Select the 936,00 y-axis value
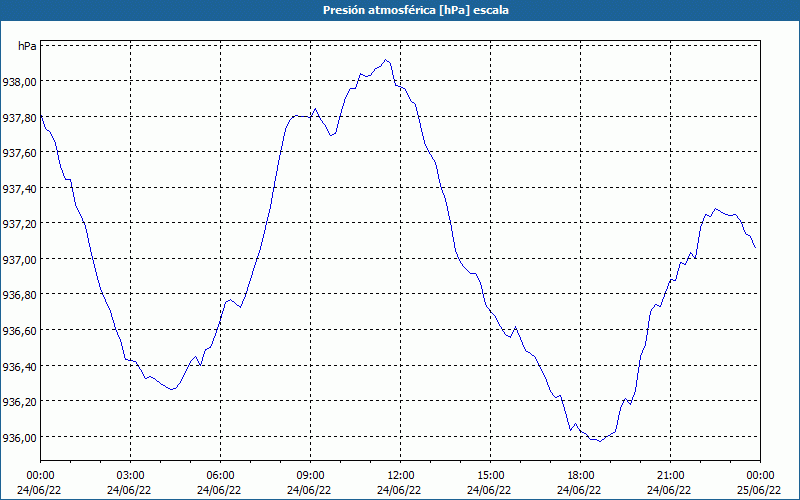This screenshot has width=800, height=500. (x=19, y=437)
